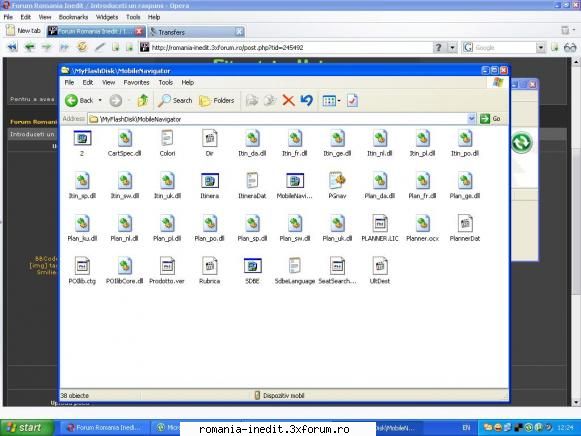Open Search in the Explorer toolbar

click(x=175, y=100)
